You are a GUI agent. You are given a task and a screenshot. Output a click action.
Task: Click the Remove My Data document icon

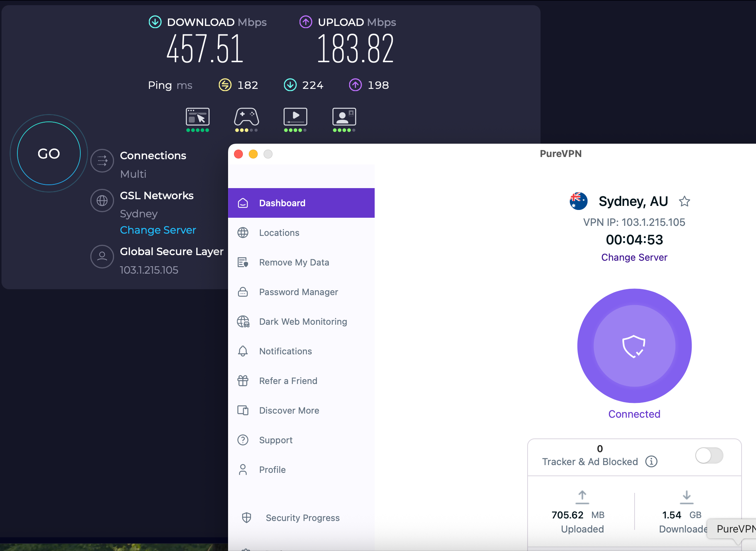pos(243,262)
